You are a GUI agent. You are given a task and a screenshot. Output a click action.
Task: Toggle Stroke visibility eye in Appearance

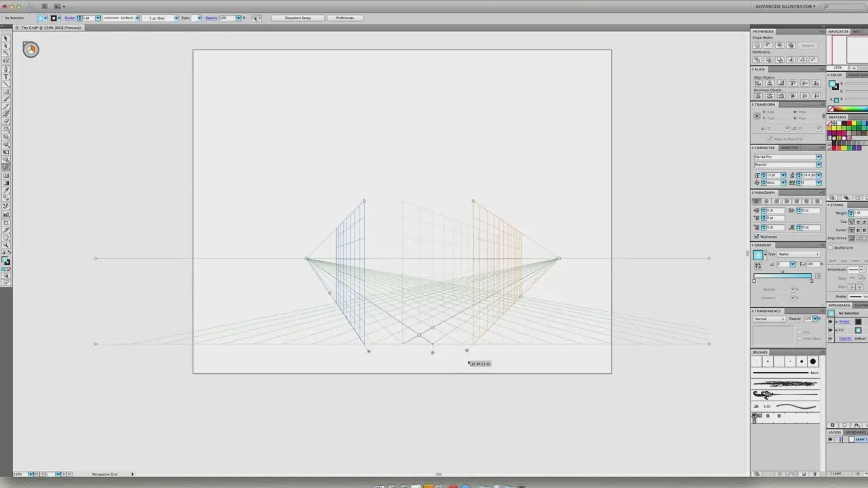point(831,321)
